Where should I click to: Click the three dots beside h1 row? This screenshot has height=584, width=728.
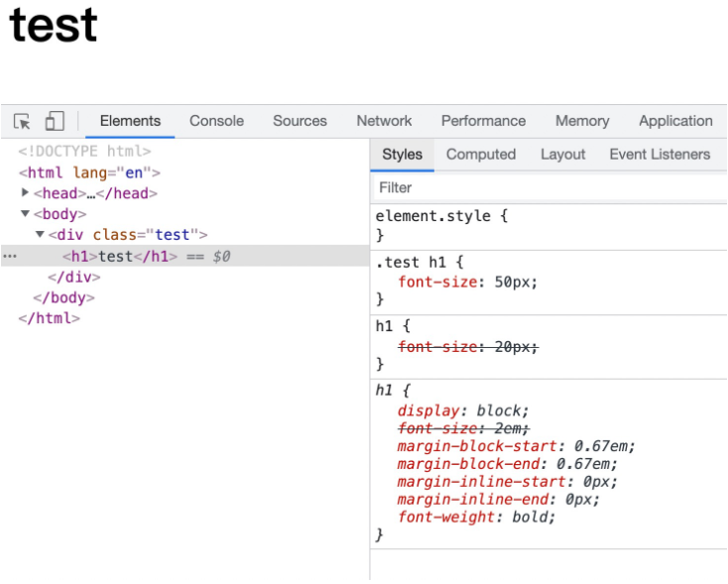tap(10, 256)
